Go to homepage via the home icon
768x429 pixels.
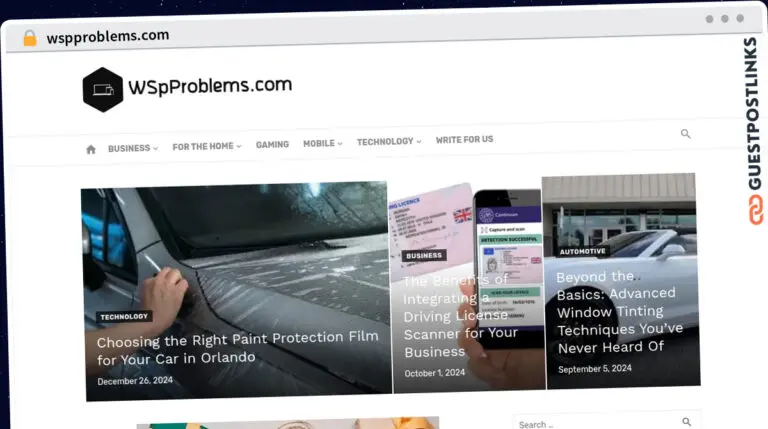tap(91, 149)
